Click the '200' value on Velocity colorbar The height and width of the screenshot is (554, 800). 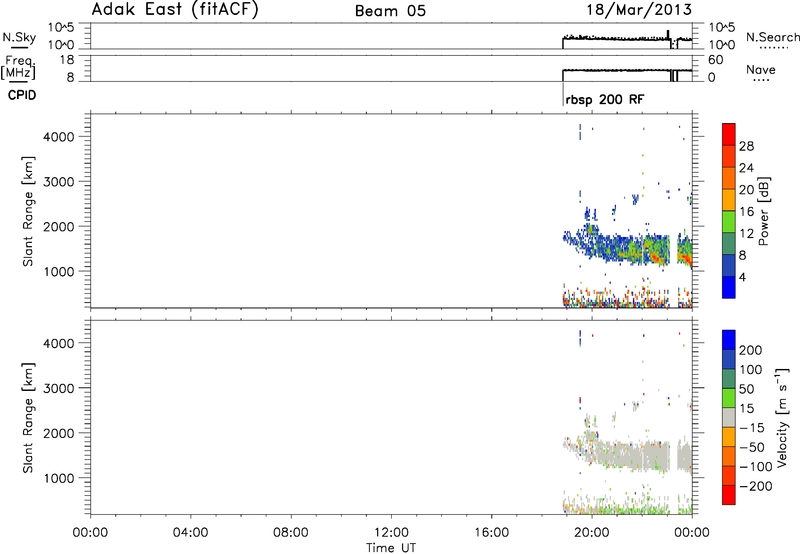751,350
